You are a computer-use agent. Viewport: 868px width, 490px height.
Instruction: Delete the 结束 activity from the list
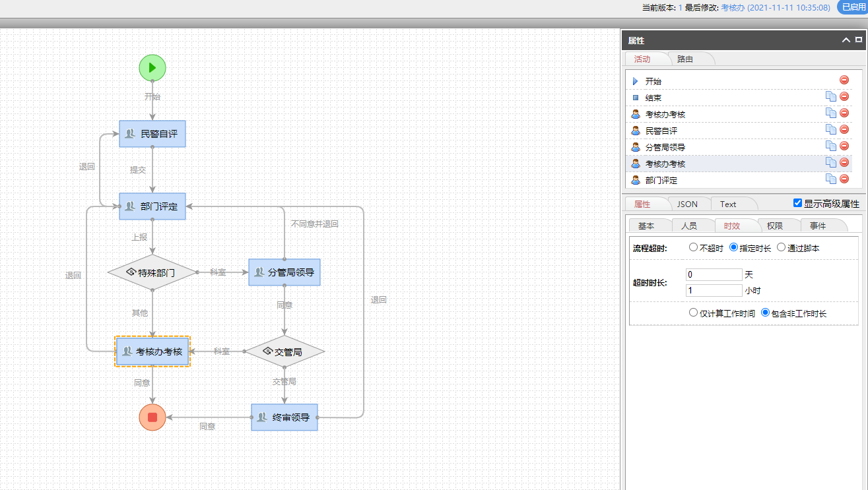pos(844,96)
